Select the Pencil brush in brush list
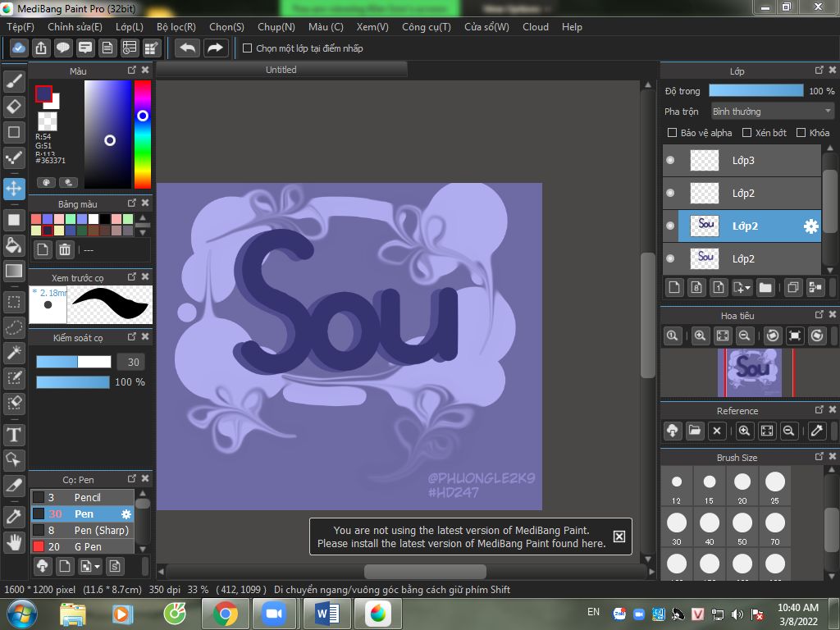This screenshot has height=630, width=840. (x=82, y=497)
